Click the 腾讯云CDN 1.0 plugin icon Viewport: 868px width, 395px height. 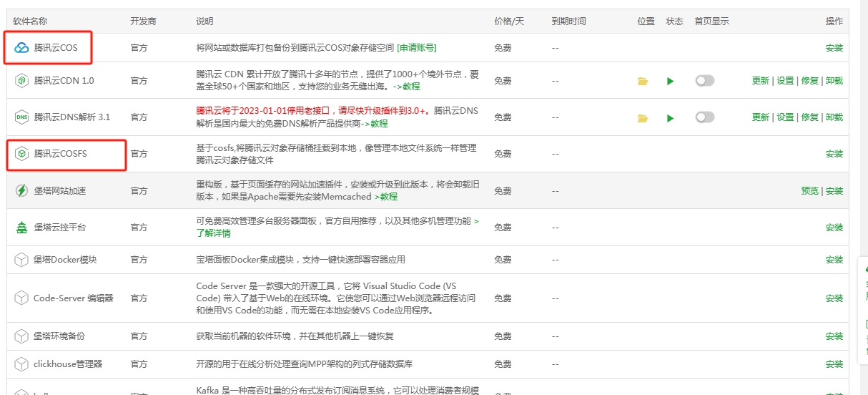(21, 81)
